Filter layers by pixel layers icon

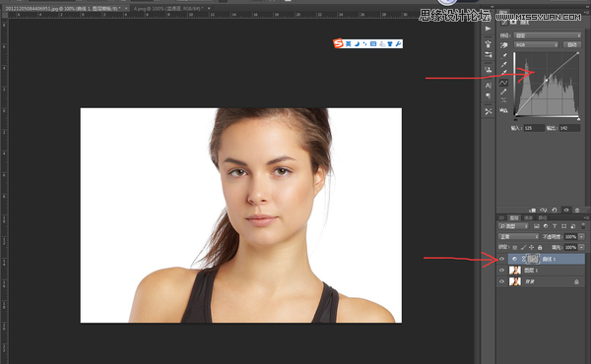tap(537, 226)
